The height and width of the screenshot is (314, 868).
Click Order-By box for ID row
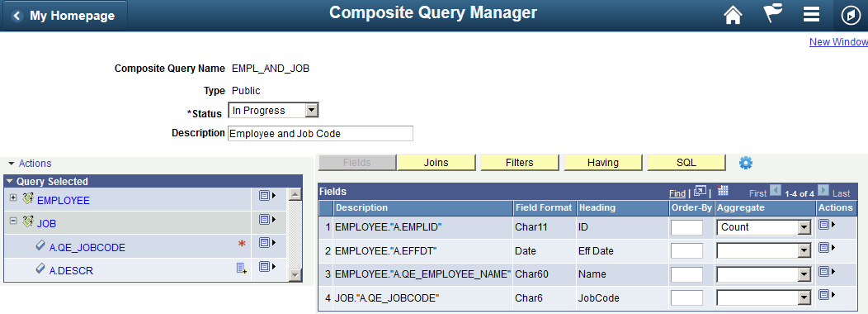[686, 227]
